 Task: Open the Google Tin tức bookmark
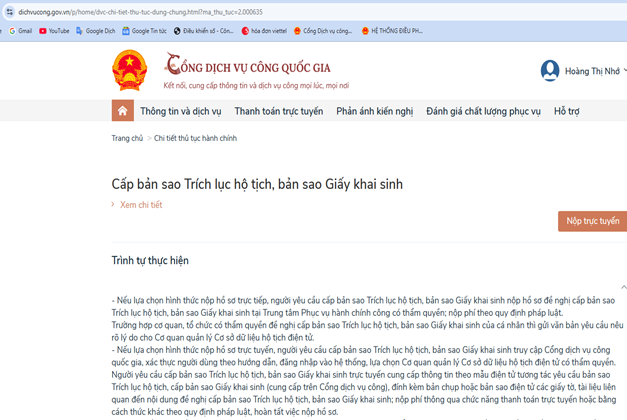coord(144,31)
